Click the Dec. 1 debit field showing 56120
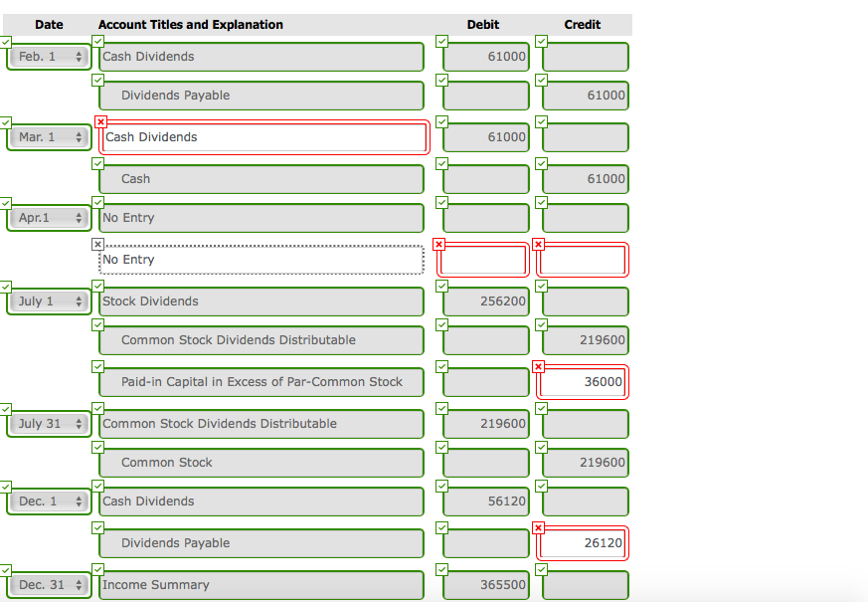This screenshot has height=602, width=868. coord(486,502)
